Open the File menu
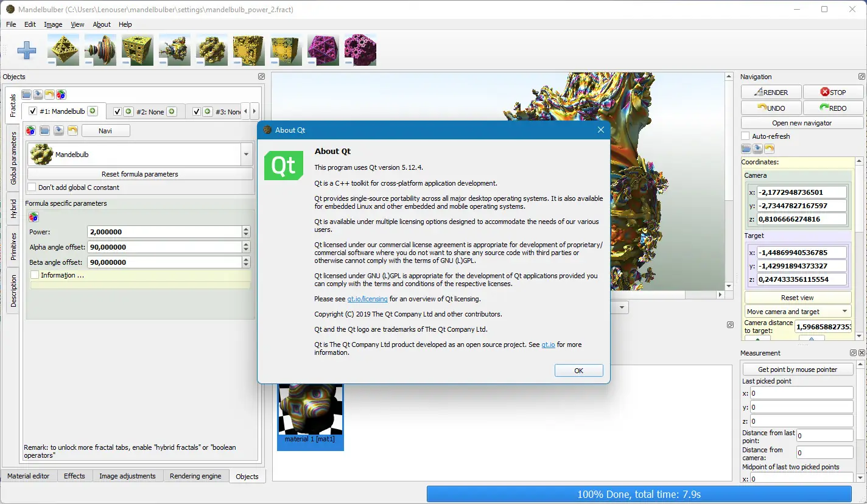The width and height of the screenshot is (867, 504). tap(11, 24)
